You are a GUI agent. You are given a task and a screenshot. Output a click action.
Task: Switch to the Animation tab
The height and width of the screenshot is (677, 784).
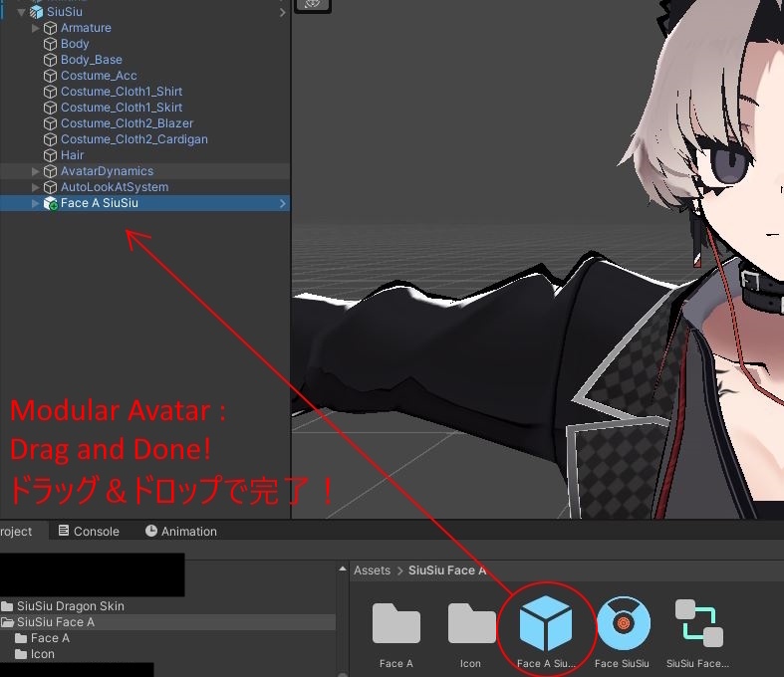(x=181, y=531)
